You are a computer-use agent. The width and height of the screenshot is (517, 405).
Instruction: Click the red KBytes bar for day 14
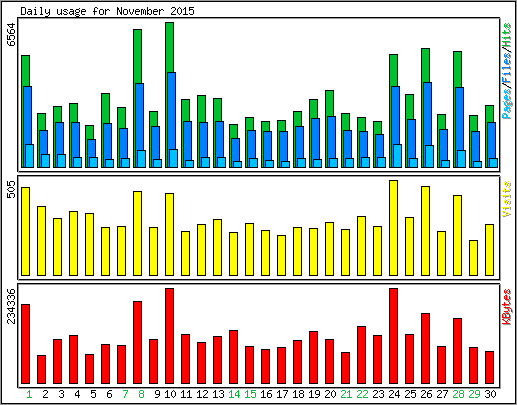click(233, 357)
